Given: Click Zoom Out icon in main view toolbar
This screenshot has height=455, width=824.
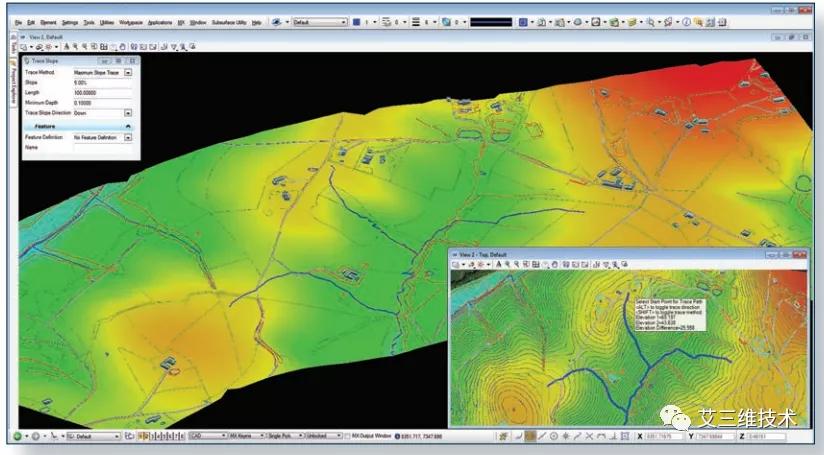Looking at the screenshot, I should [82, 46].
